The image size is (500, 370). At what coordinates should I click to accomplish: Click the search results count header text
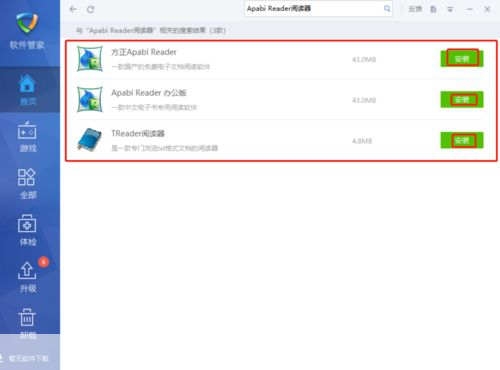pos(151,30)
